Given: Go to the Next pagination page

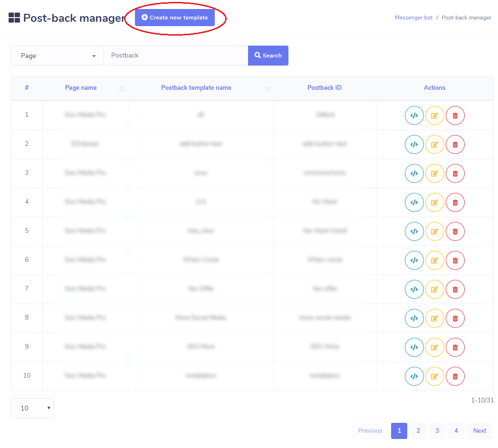Looking at the screenshot, I should (479, 430).
